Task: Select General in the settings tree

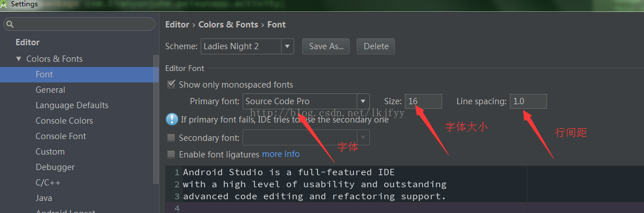Action: (x=50, y=90)
